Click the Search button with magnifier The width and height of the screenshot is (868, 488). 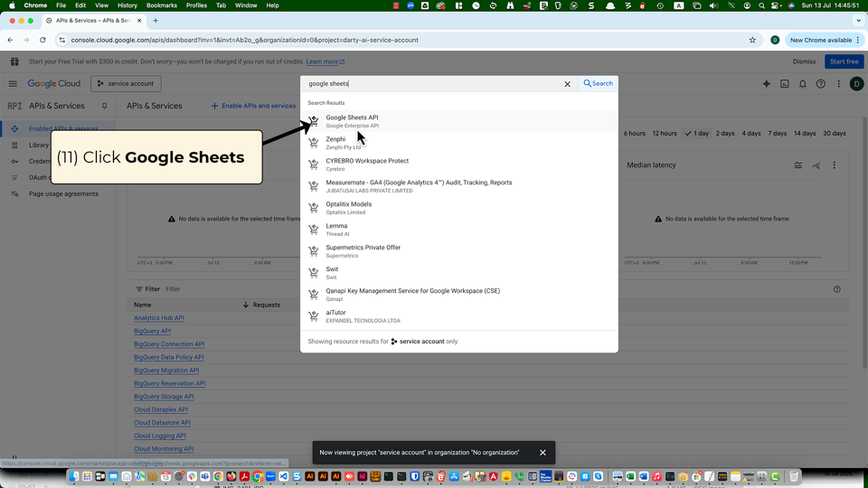[598, 83]
